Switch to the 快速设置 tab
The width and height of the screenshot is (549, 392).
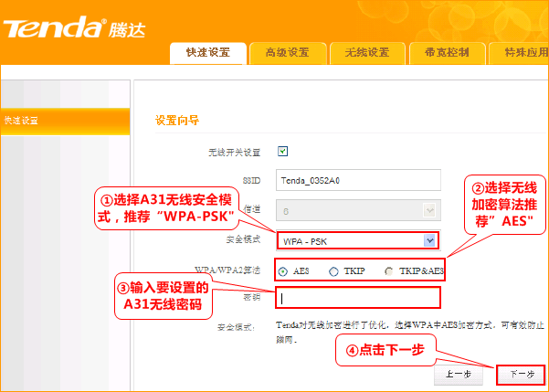[x=207, y=53]
